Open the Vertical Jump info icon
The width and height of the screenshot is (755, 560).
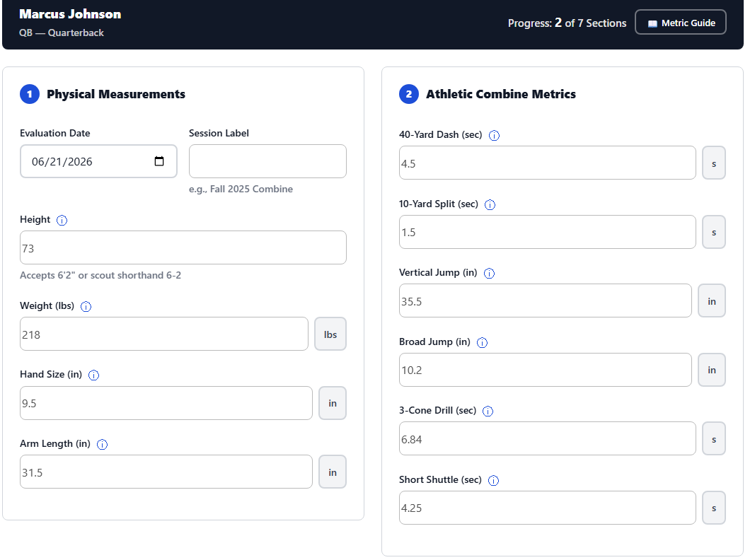[489, 273]
